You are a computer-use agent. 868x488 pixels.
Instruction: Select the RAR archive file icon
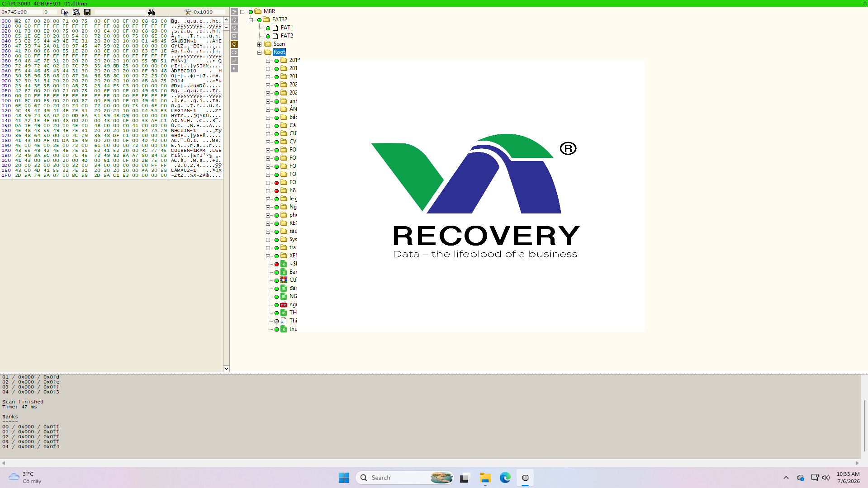coord(284,280)
